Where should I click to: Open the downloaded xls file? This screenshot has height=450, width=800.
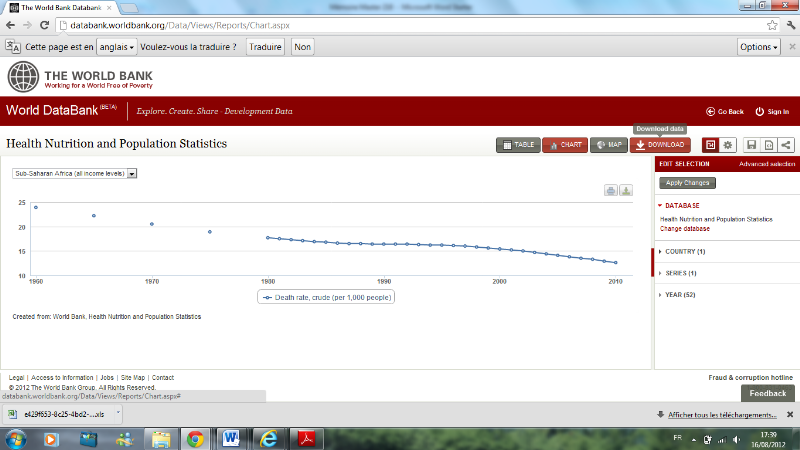point(59,414)
